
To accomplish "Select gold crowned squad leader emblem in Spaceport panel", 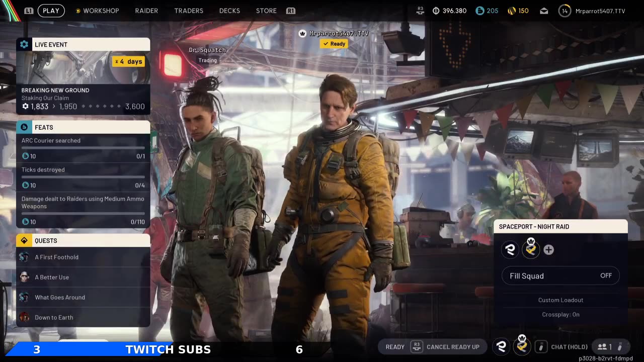I will [530, 249].
